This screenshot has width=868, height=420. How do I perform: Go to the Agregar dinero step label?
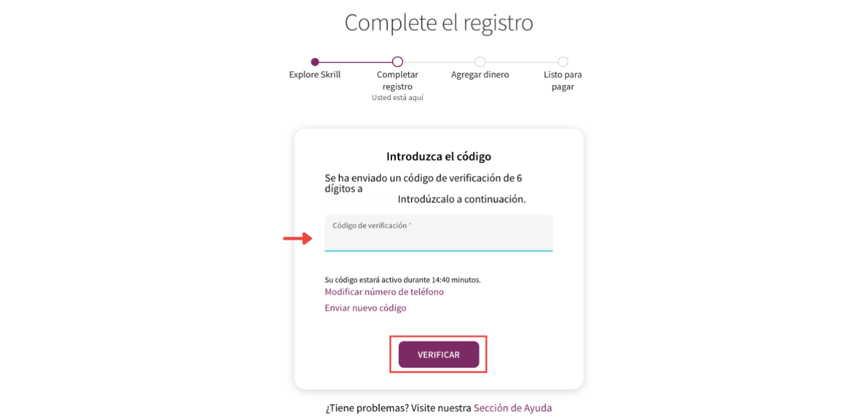tap(480, 75)
